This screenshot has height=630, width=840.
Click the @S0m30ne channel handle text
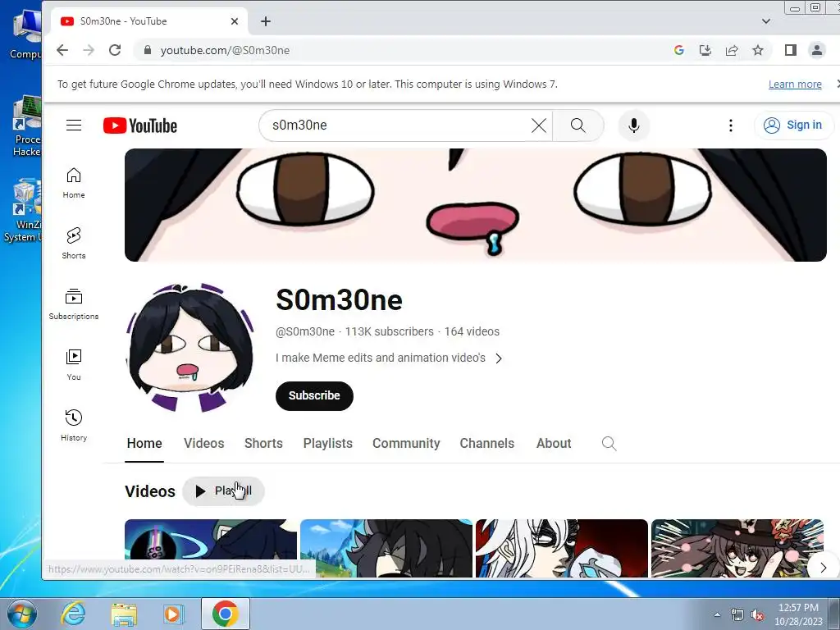point(305,331)
